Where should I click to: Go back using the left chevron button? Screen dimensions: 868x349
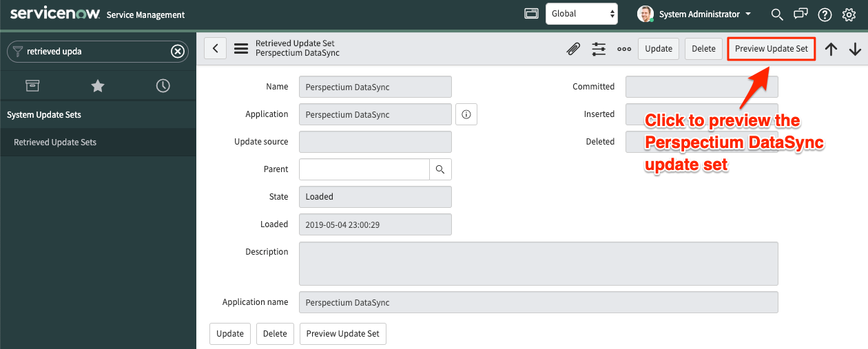pos(215,48)
